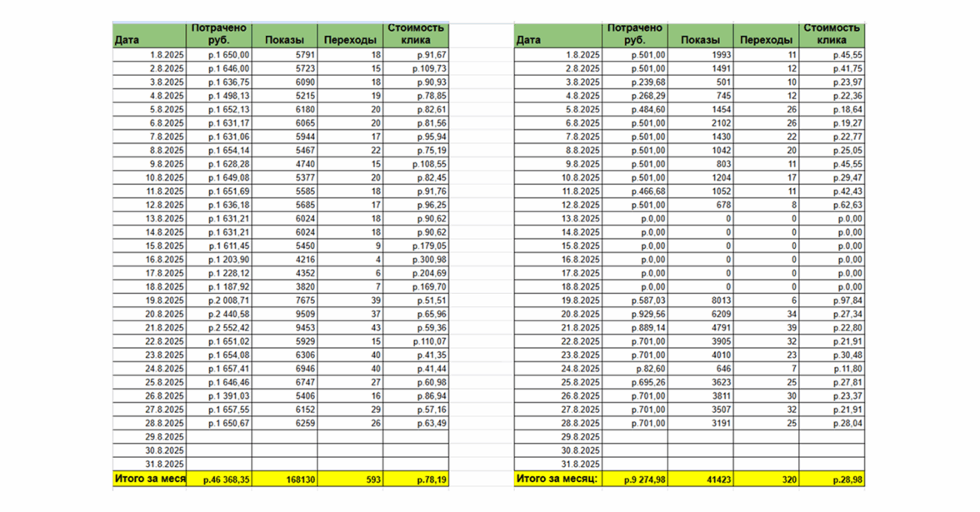This screenshot has width=980, height=512.
Task: Click the total impressions "168130"
Action: pos(284,480)
